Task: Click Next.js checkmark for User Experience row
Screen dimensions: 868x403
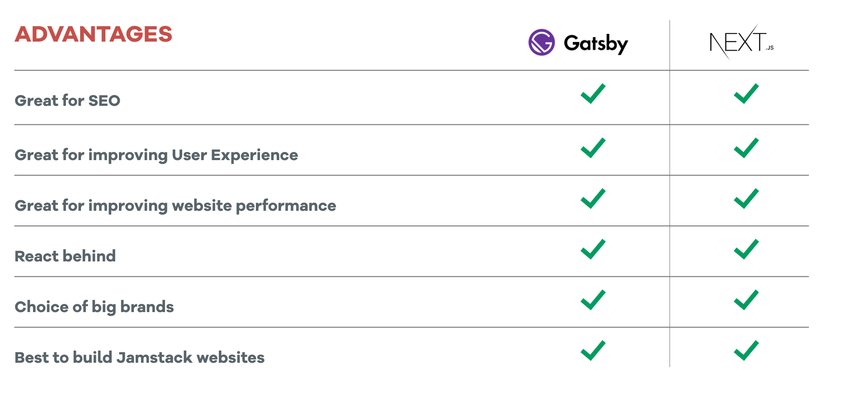Action: pyautogui.click(x=746, y=148)
